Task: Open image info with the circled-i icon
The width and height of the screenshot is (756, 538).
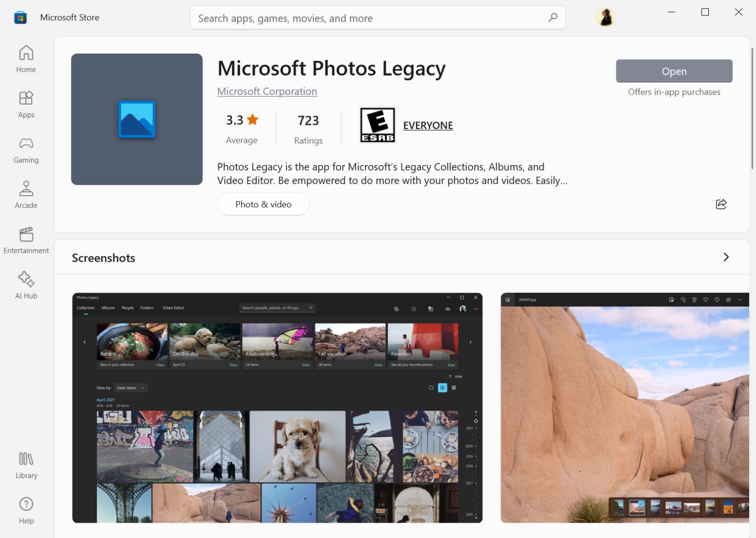Action: tap(717, 299)
